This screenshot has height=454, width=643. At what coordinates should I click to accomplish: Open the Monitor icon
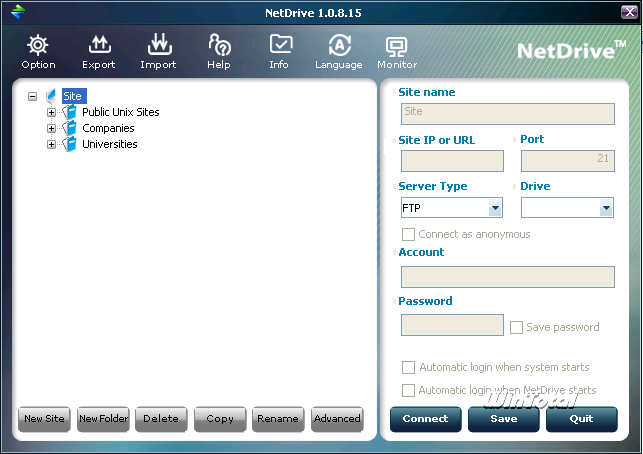coord(397,47)
